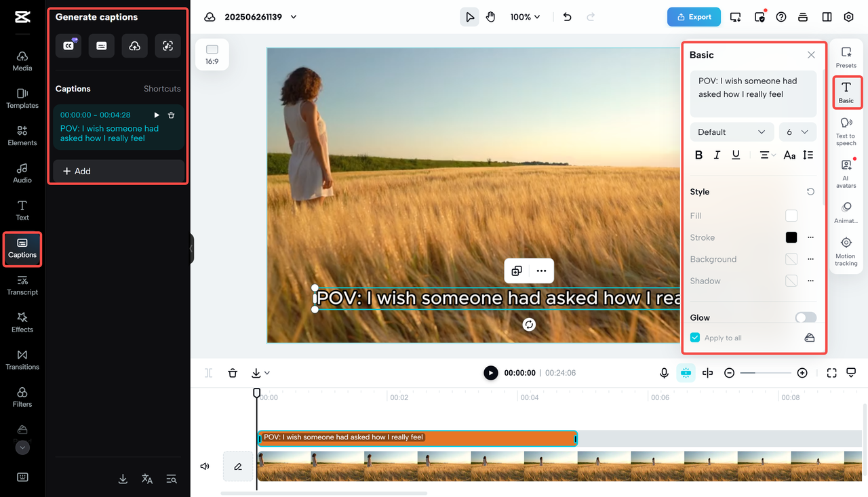868x497 pixels.
Task: Open the auto captions CC tool
Action: tap(68, 45)
